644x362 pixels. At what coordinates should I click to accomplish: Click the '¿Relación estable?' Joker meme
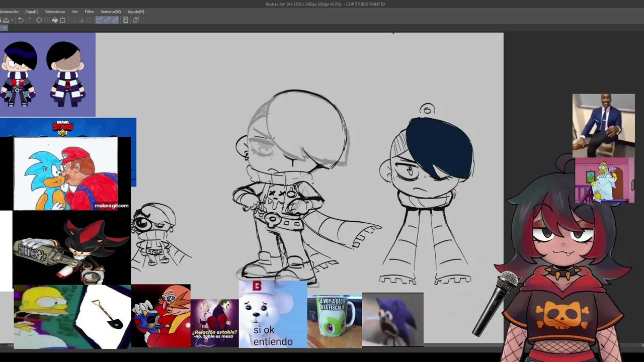point(214,323)
